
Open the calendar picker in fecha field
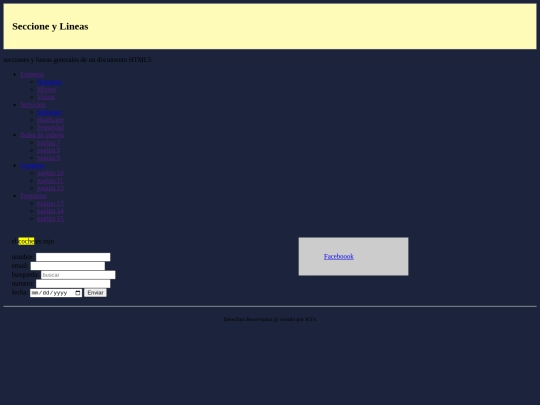(x=78, y=293)
